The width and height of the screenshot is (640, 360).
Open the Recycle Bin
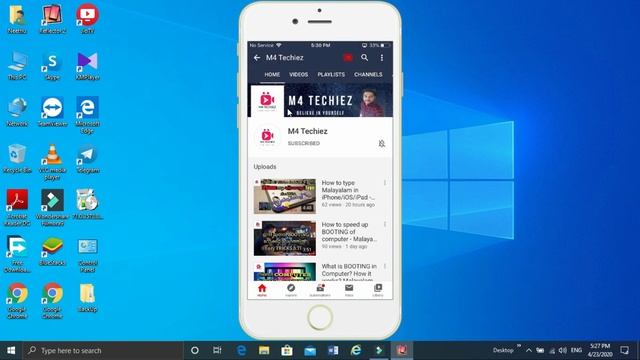tap(17, 159)
